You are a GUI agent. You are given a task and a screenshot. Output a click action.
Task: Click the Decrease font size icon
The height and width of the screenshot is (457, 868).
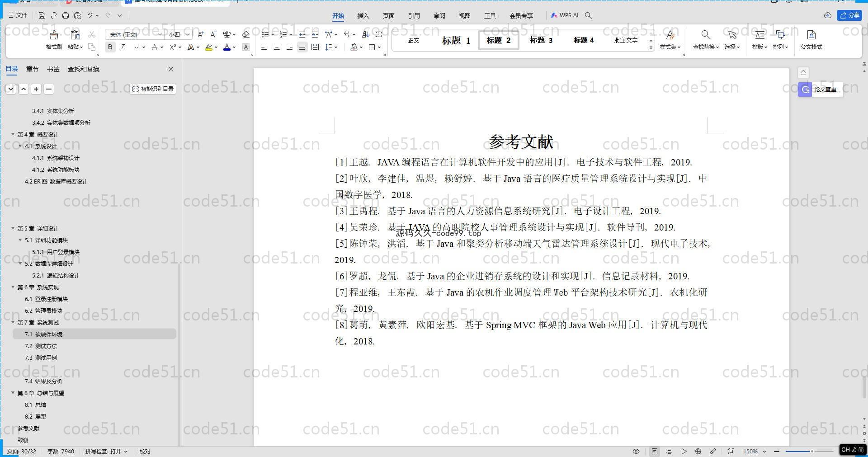point(214,34)
